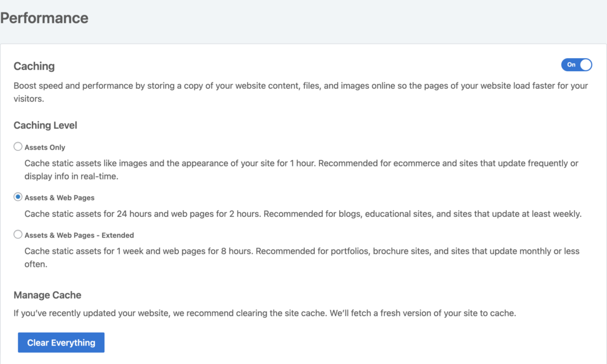This screenshot has width=607, height=364.
Task: Click the 'Boost speed and performance' description
Action: point(301,92)
